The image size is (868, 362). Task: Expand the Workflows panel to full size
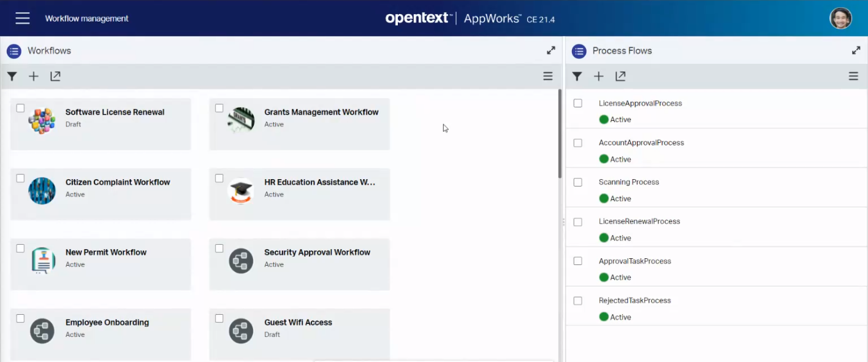550,50
